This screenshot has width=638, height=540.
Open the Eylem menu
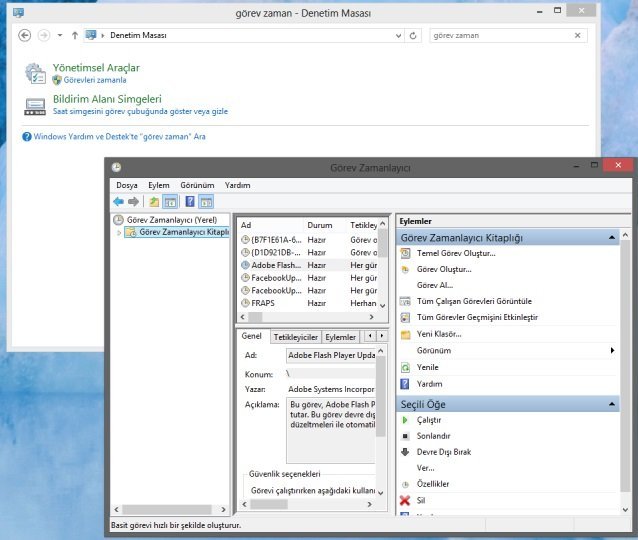(x=159, y=185)
